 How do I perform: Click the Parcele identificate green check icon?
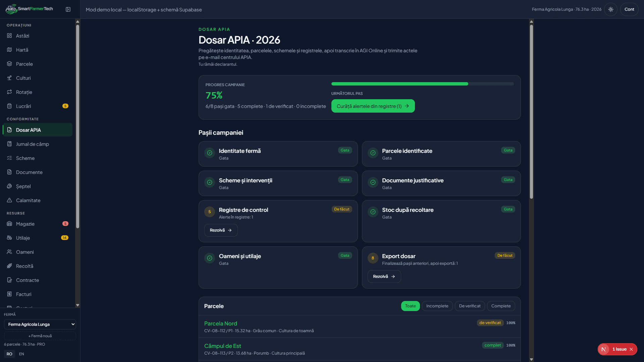click(373, 153)
